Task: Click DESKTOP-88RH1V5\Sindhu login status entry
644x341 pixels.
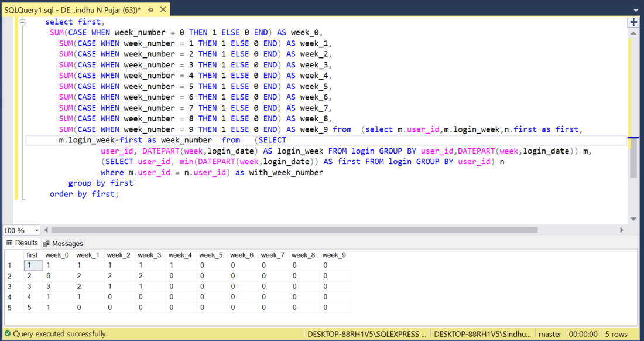Action: tap(482, 334)
